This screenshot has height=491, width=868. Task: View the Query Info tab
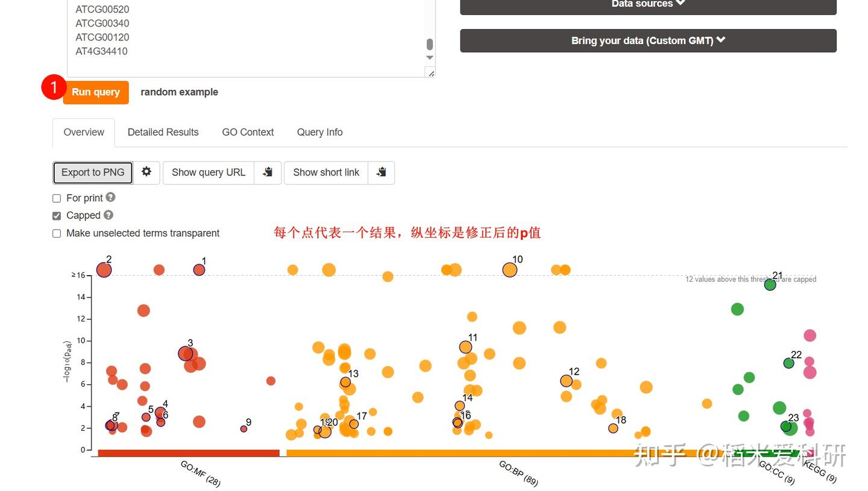pyautogui.click(x=319, y=132)
